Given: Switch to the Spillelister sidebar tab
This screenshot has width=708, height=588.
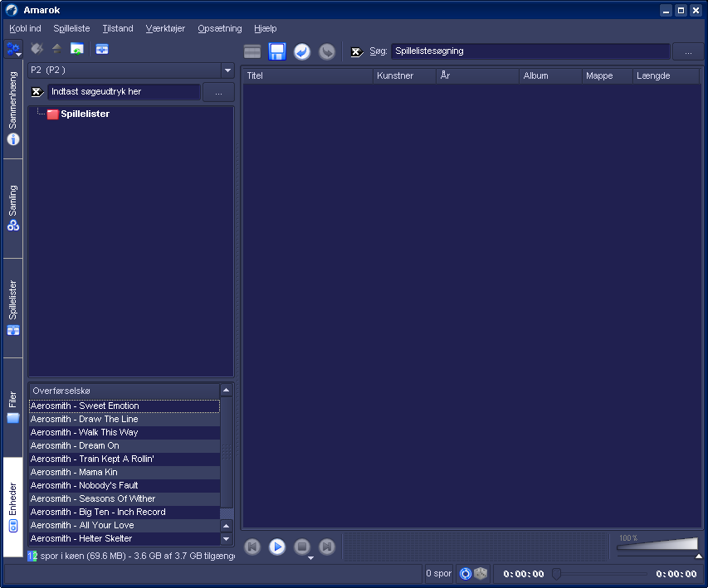Looking at the screenshot, I should [13, 309].
